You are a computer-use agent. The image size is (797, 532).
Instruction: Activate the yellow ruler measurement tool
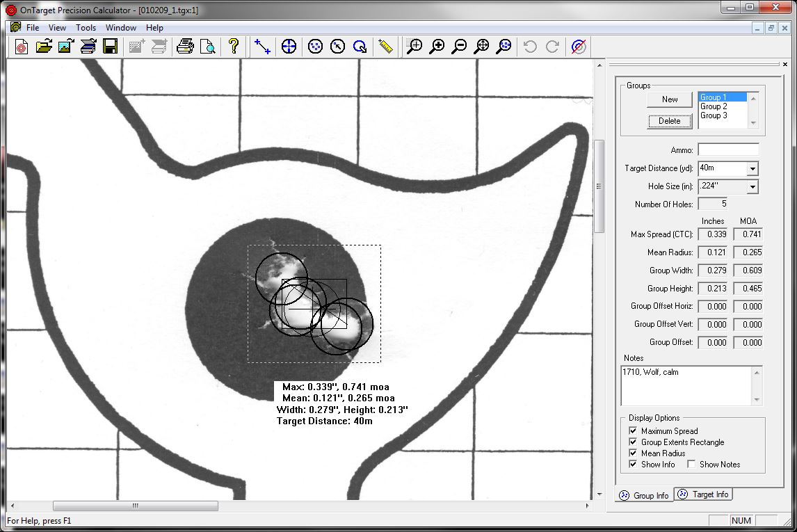pyautogui.click(x=385, y=46)
